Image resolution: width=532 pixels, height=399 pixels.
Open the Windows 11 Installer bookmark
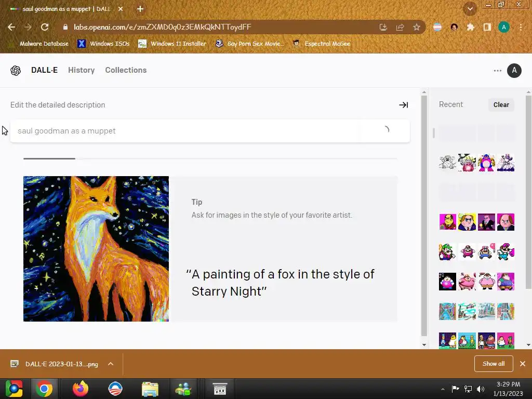[172, 44]
